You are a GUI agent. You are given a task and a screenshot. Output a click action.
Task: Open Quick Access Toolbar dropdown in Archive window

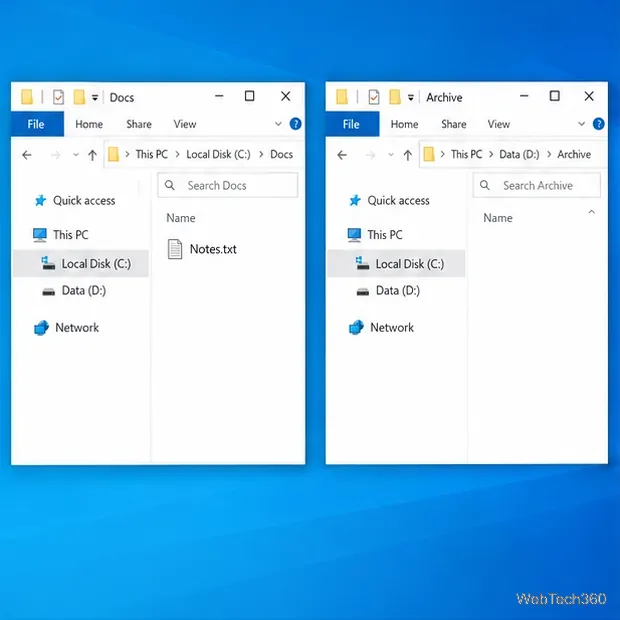pos(411,98)
